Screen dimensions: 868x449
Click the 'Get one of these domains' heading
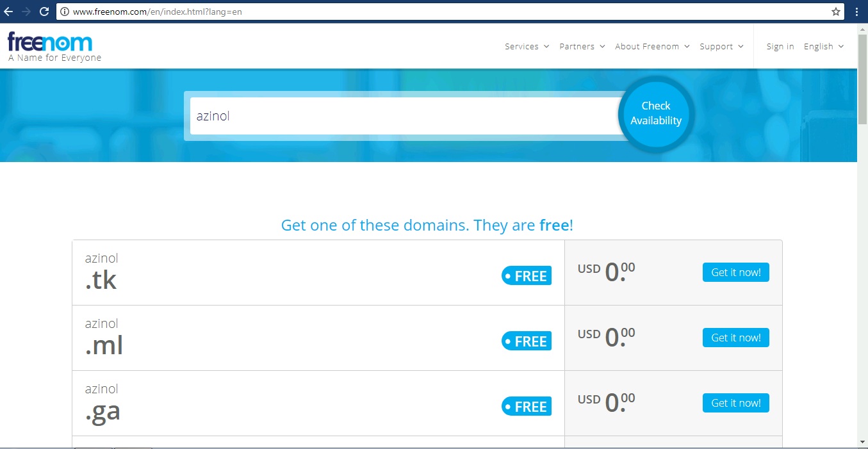pos(427,225)
